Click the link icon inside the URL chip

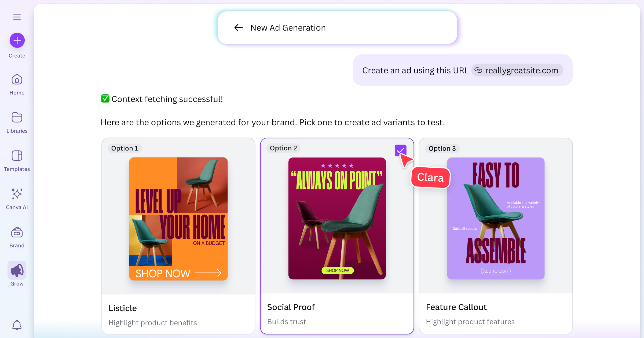[x=478, y=70]
